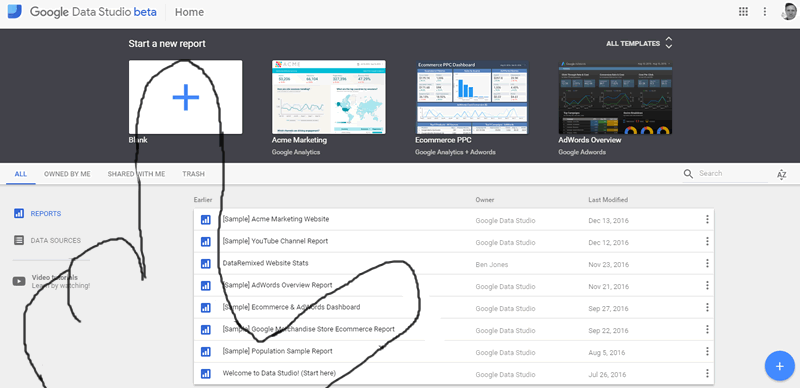The width and height of the screenshot is (800, 388).
Task: Click report icon of DataRemixed Website Stats row
Action: (x=206, y=263)
